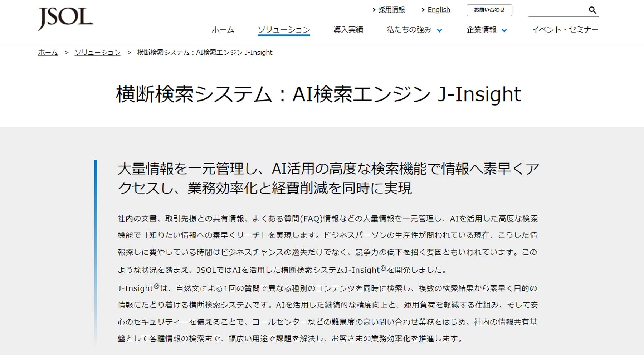Open 企業情報 menu item
The image size is (644, 355).
tap(481, 30)
